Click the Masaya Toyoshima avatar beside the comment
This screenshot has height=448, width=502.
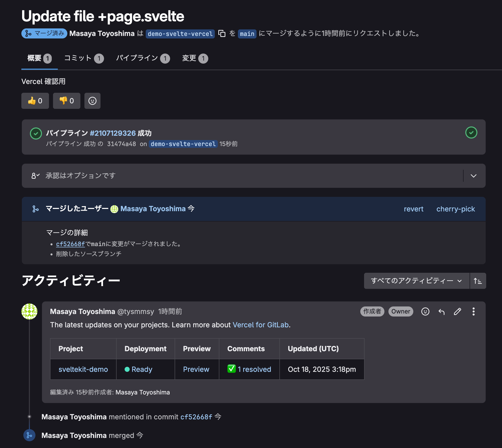pyautogui.click(x=29, y=311)
